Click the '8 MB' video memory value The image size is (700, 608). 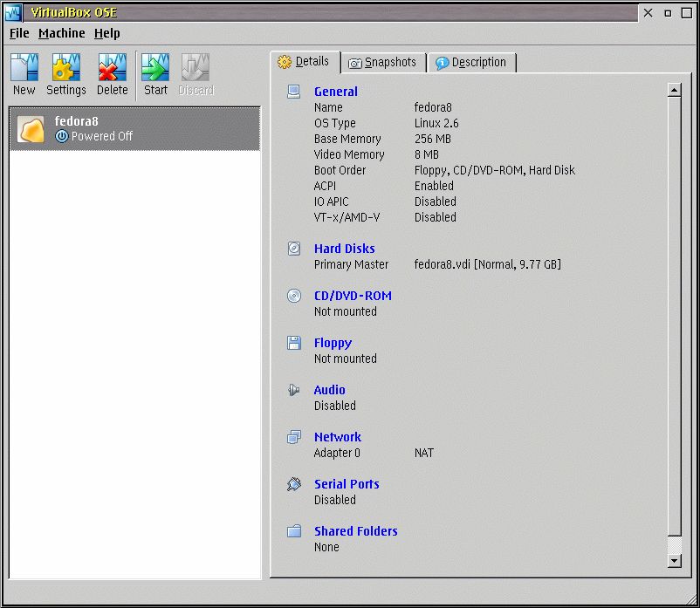tap(426, 154)
